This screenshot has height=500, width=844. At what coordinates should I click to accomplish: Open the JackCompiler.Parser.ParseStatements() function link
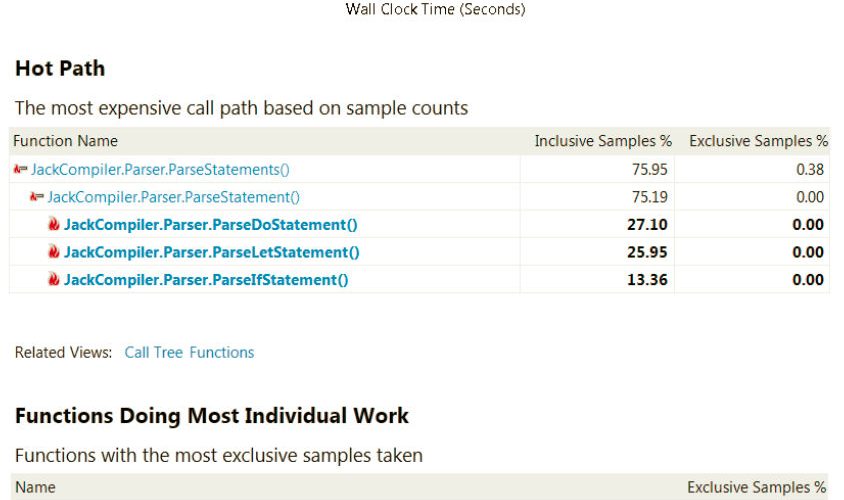pos(160,170)
